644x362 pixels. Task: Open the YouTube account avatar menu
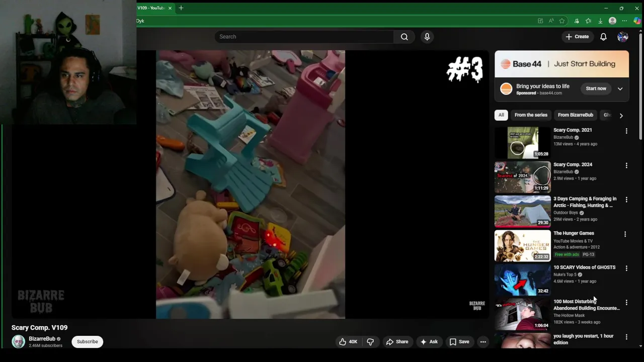623,37
